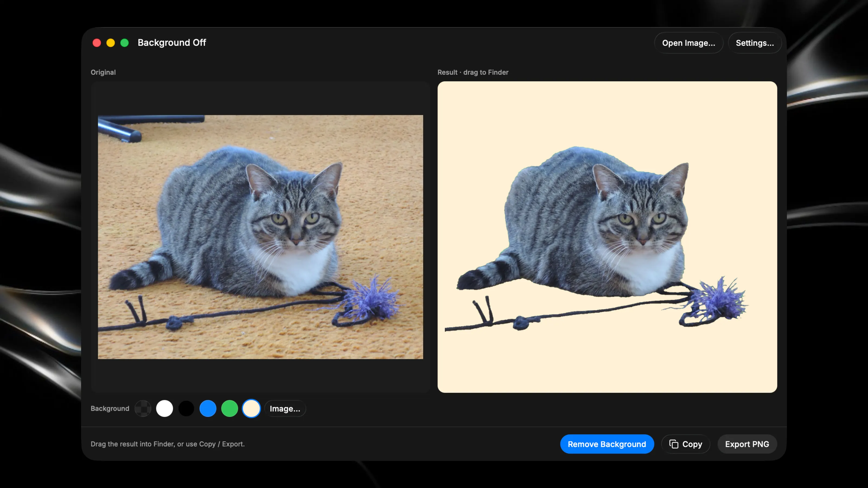Pick the blue background swatch

click(x=208, y=409)
